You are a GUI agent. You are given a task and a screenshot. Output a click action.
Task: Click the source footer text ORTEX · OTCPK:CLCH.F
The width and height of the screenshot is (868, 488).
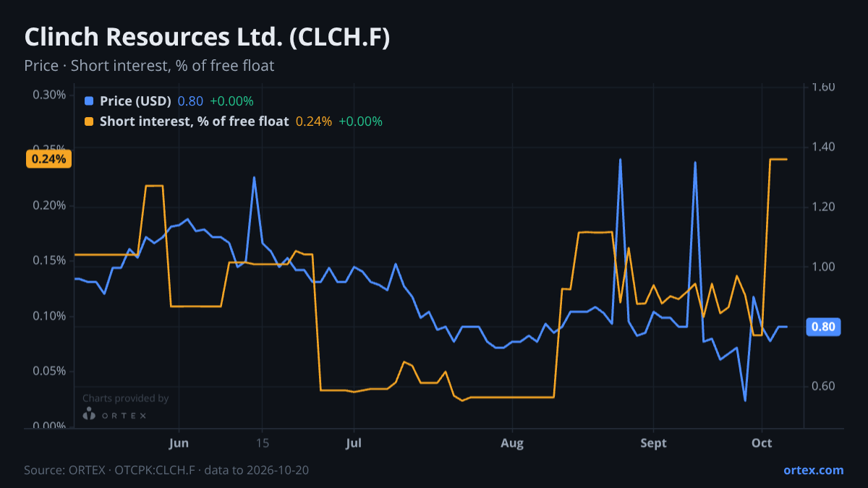[133, 470]
